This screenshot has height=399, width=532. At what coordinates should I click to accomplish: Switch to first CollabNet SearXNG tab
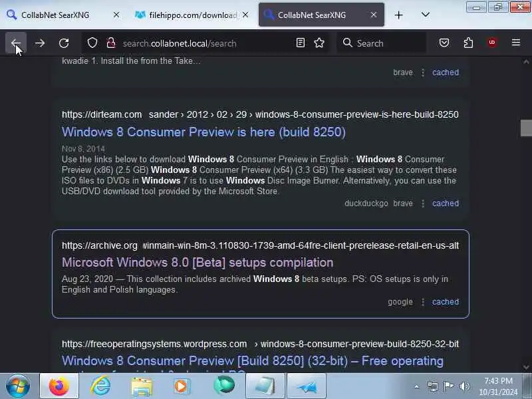[55, 15]
